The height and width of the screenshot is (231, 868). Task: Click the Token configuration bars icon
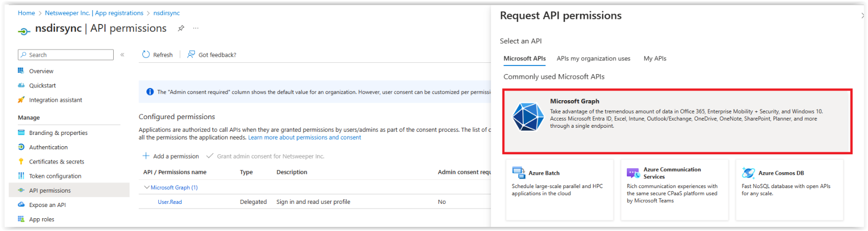[x=21, y=175]
